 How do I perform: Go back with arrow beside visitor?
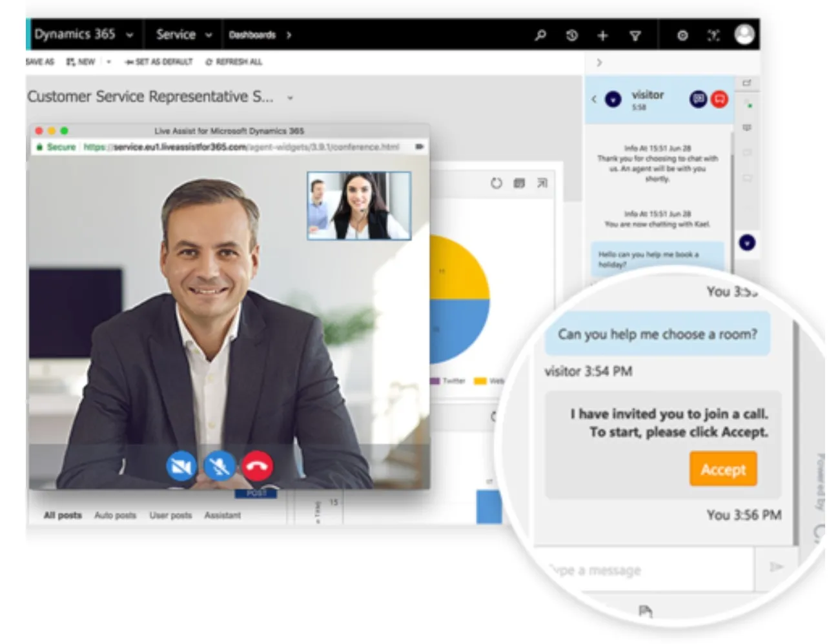click(x=594, y=99)
